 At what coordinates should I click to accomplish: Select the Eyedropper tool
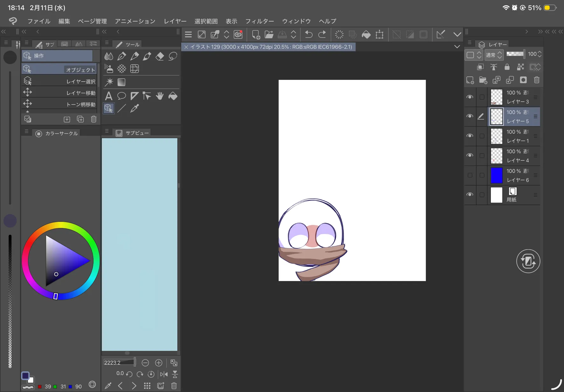pyautogui.click(x=135, y=108)
